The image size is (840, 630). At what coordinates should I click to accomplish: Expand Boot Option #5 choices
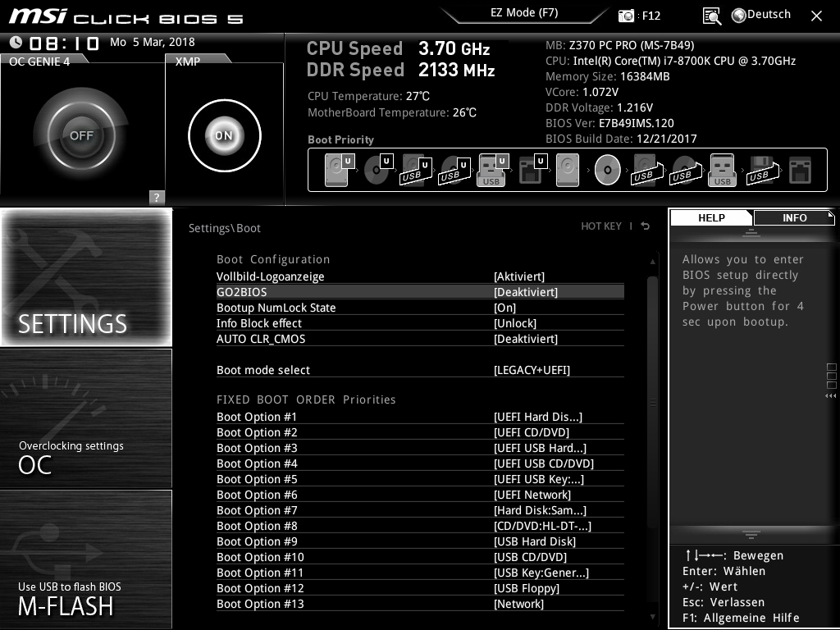point(420,479)
